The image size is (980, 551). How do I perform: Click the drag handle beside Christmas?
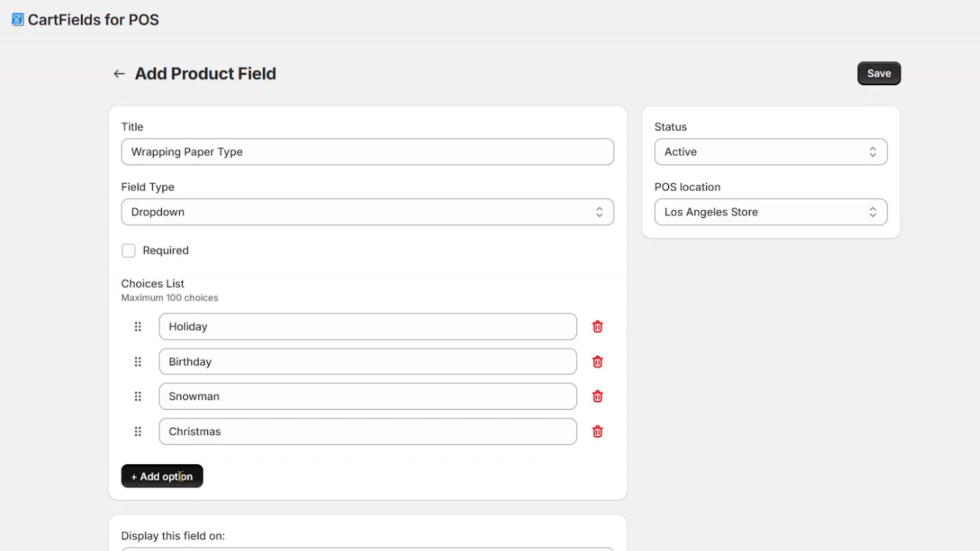138,431
